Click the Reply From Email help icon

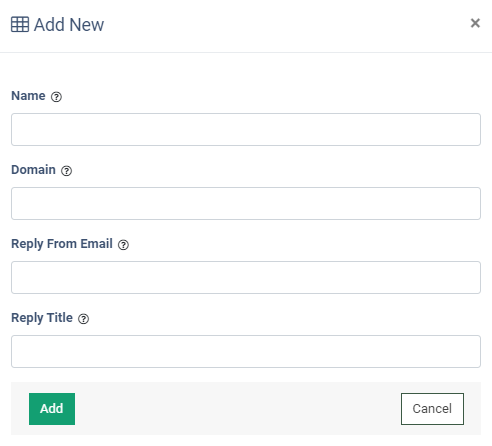tap(123, 245)
